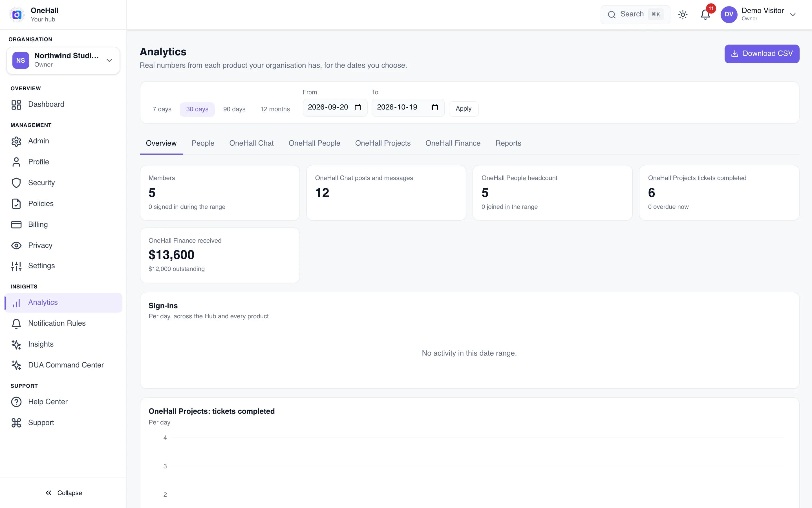This screenshot has width=812, height=508.
Task: Click the From date field 2026-09-20
Action: pos(335,108)
